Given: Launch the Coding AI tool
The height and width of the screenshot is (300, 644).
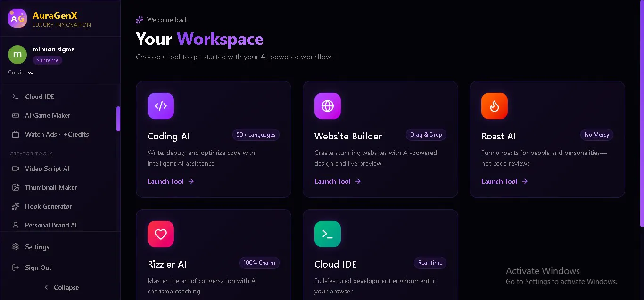Looking at the screenshot, I should (x=171, y=181).
